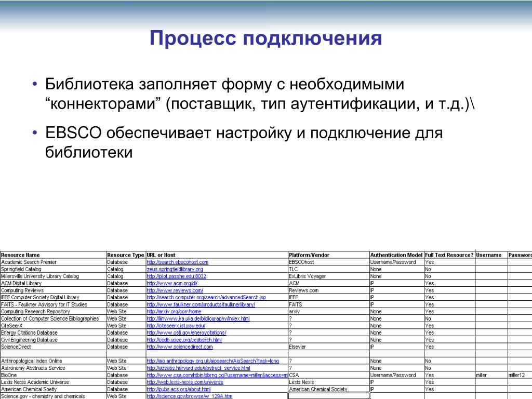Image resolution: width=532 pixels, height=399 pixels.
Task: Follow the arxiv.org/corr/home link
Action: [x=174, y=312]
